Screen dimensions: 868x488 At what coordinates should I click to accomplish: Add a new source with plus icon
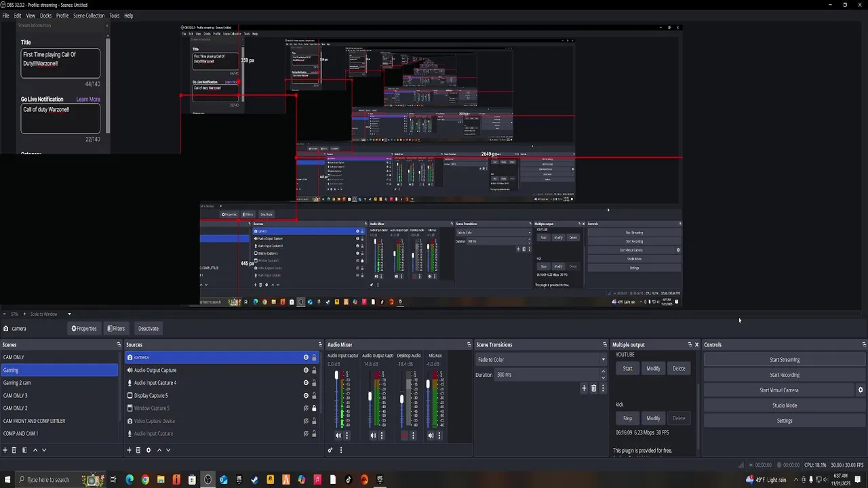(x=129, y=450)
